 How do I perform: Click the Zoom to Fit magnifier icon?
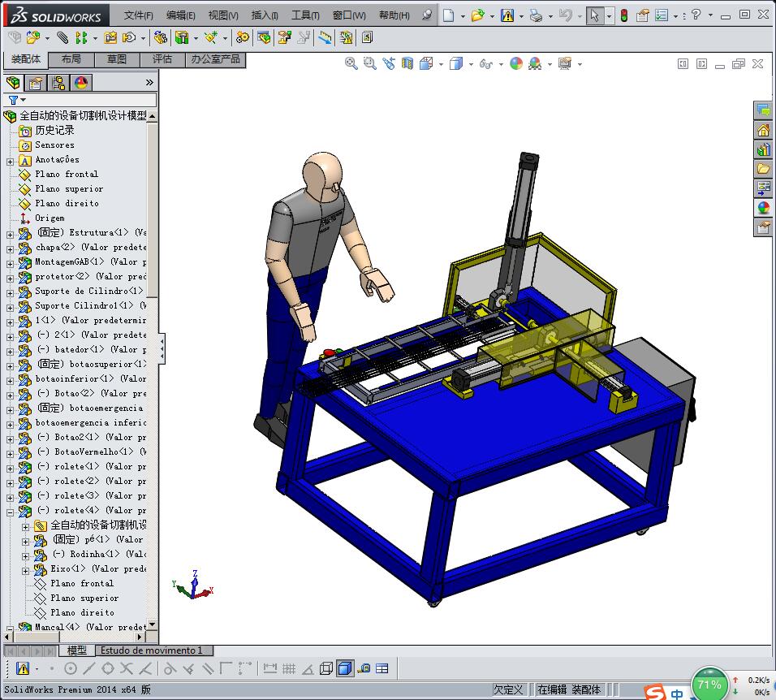pyautogui.click(x=351, y=64)
